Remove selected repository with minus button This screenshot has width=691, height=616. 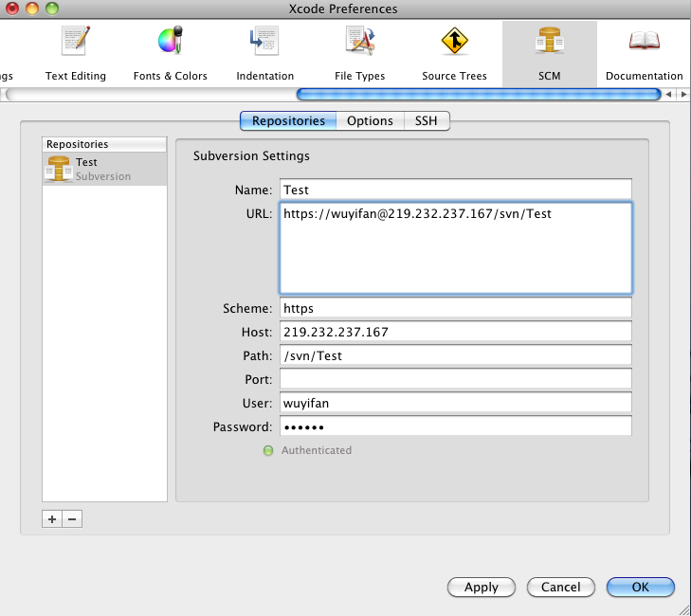72,519
